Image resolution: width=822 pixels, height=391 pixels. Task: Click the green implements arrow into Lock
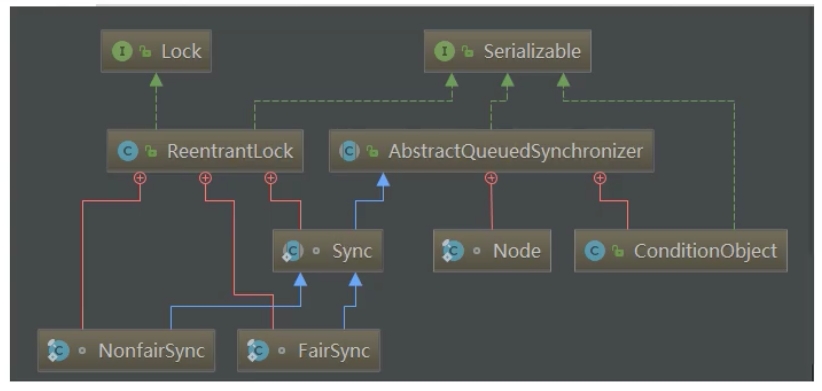tap(156, 80)
